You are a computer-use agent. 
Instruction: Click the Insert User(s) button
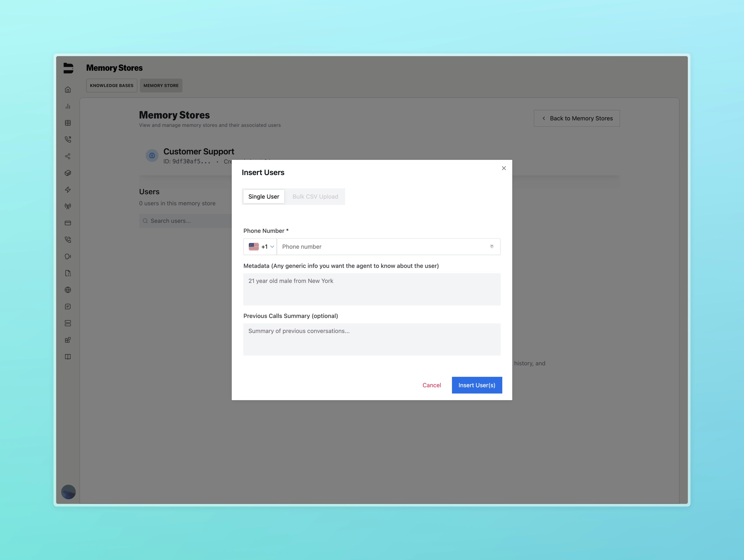coord(477,385)
